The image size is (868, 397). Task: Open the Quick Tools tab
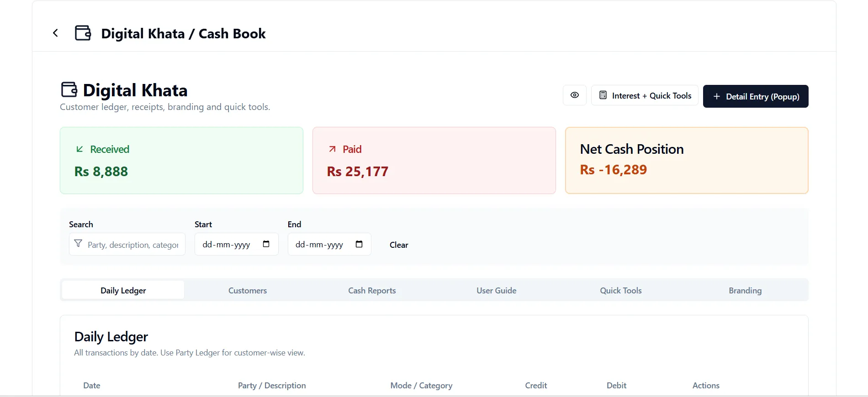coord(620,290)
